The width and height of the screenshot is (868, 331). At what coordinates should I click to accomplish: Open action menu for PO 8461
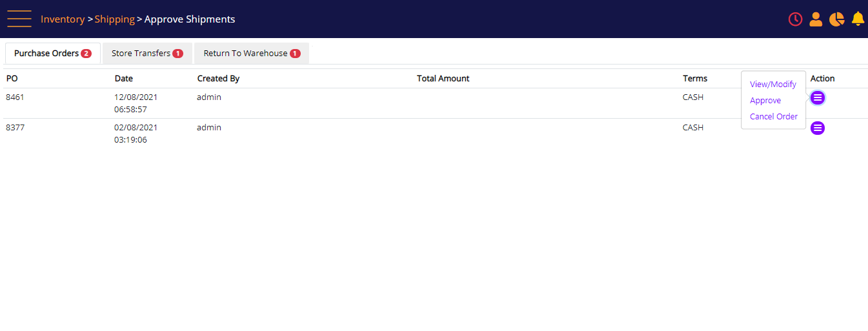[818, 97]
